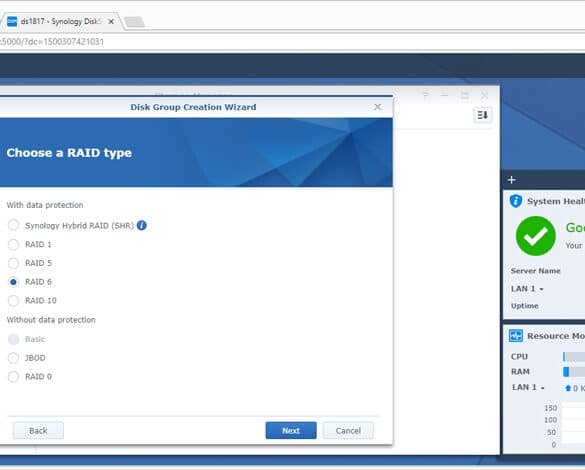Screen dimensions: 585x470
Task: Click the SHR info icon
Action: coord(142,225)
